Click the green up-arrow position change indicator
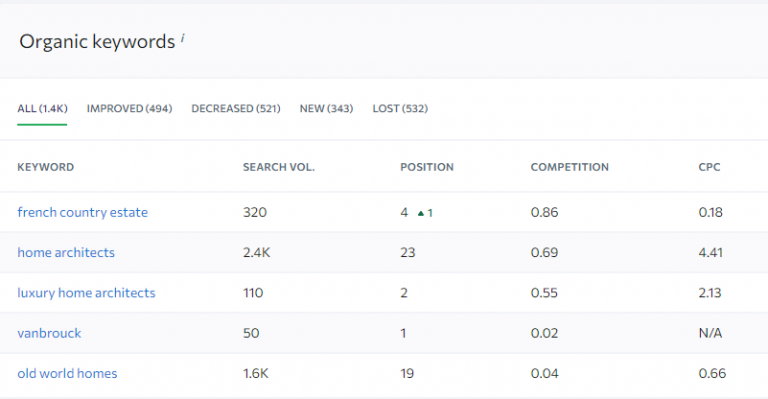 425,213
